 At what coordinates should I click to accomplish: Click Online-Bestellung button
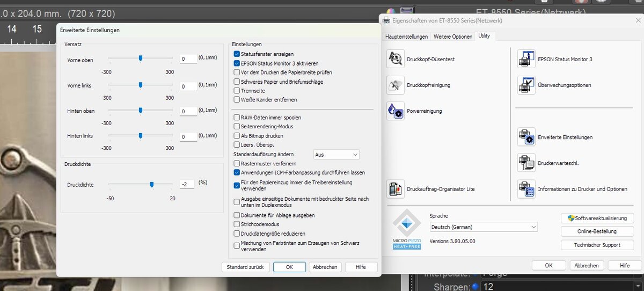tap(597, 231)
